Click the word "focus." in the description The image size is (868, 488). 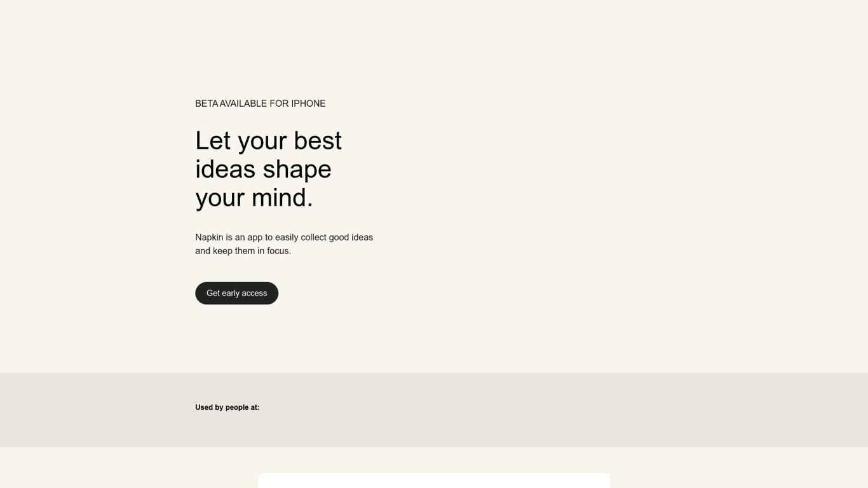pos(279,251)
